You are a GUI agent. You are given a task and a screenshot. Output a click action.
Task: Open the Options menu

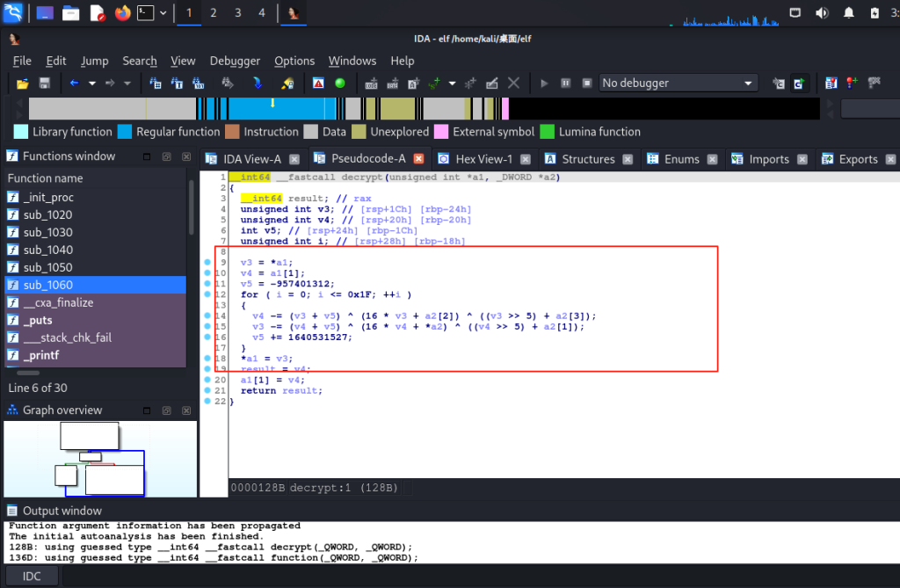pyautogui.click(x=294, y=61)
